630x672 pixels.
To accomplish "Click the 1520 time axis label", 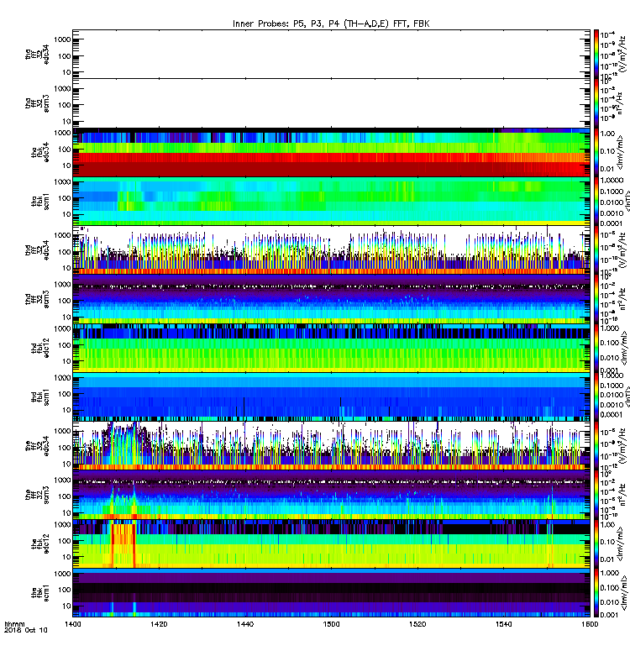I will [417, 624].
